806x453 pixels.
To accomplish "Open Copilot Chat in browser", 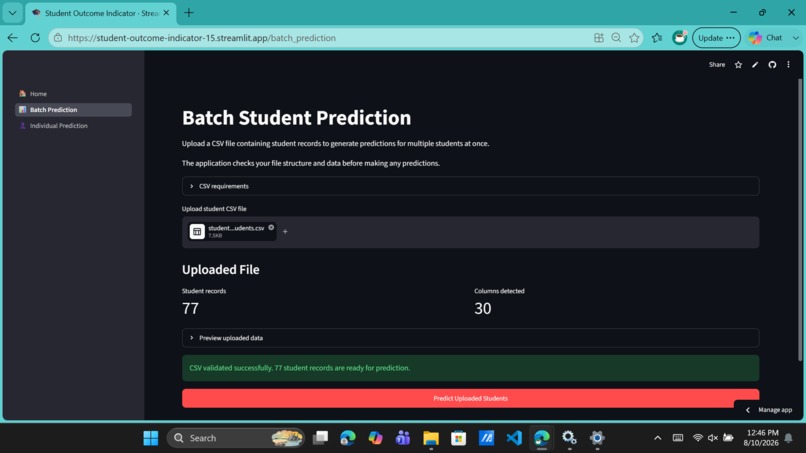I will tap(765, 38).
